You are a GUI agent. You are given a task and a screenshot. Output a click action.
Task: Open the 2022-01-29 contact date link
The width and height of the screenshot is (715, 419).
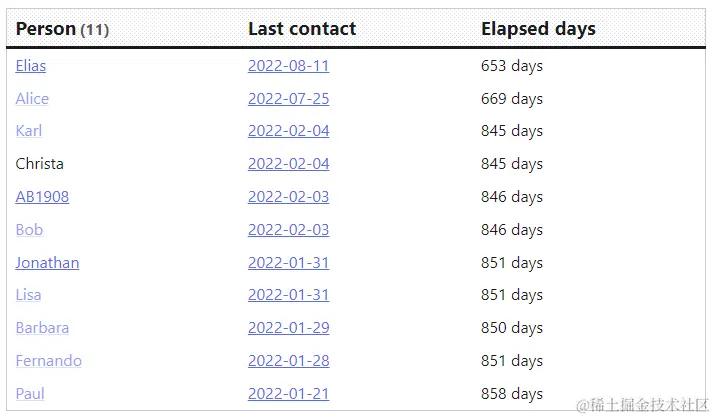point(288,327)
